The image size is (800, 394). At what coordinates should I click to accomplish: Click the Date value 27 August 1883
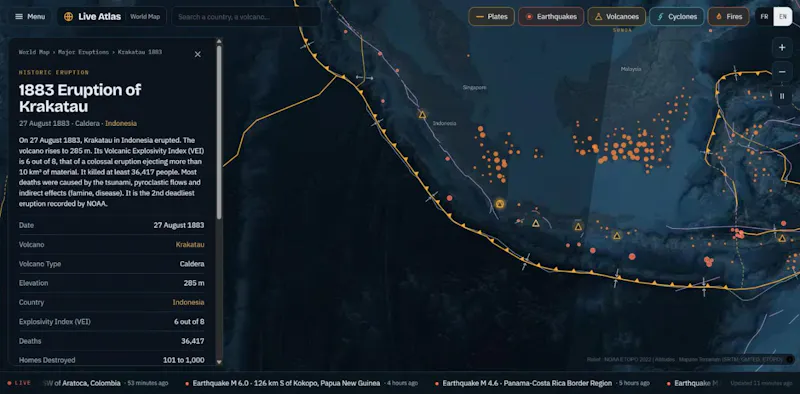[x=179, y=225]
